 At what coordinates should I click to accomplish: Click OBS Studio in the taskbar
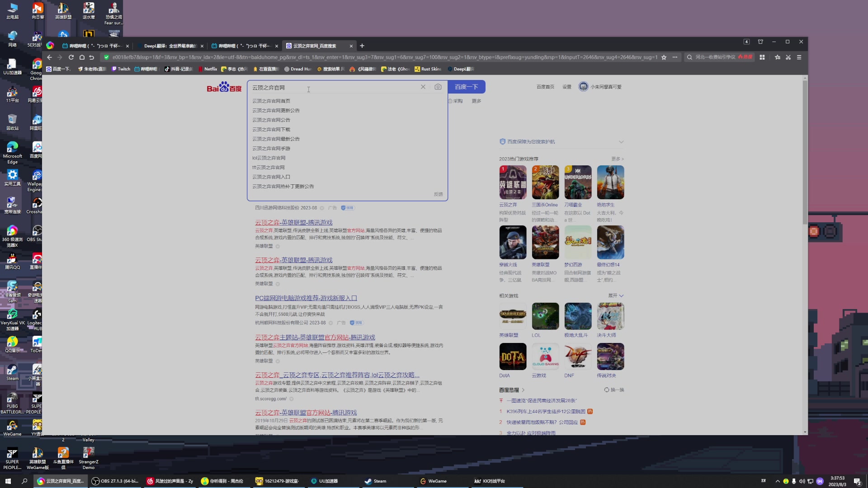(115, 481)
